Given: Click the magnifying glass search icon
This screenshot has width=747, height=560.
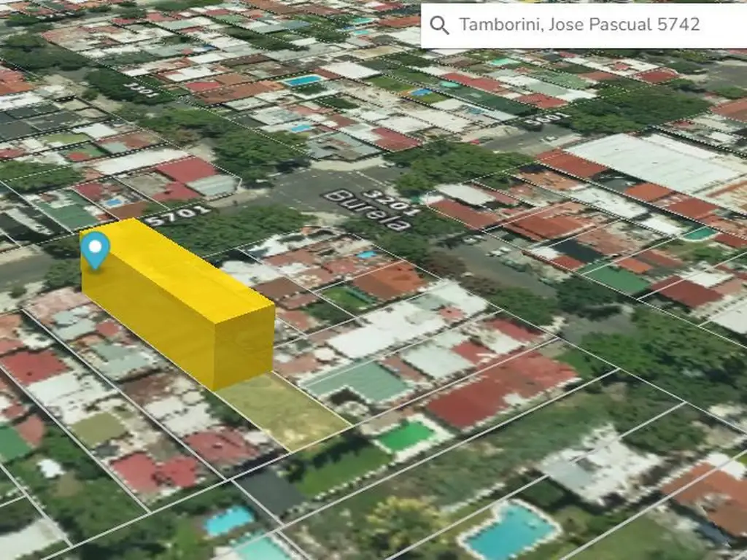Looking at the screenshot, I should (439, 26).
